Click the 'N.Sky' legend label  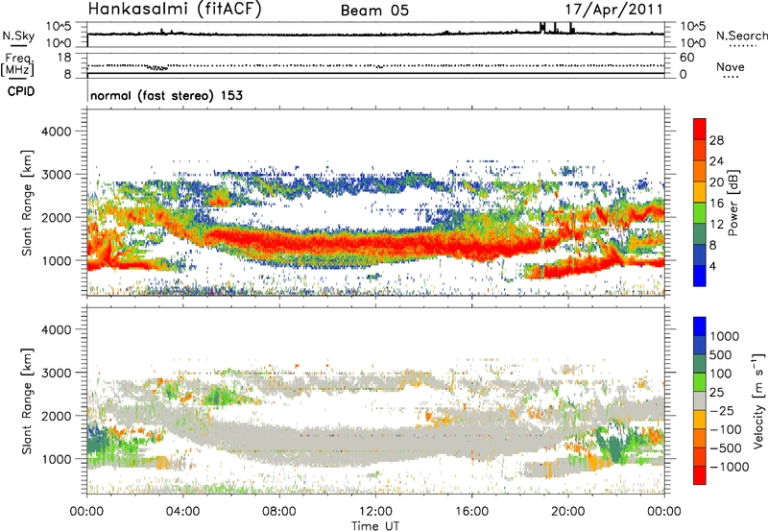pyautogui.click(x=18, y=36)
